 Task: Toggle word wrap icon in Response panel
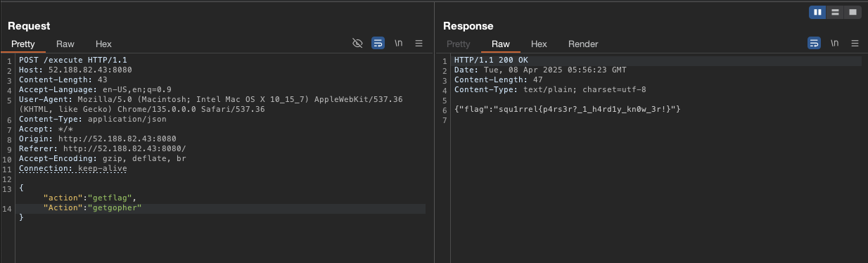coord(814,44)
